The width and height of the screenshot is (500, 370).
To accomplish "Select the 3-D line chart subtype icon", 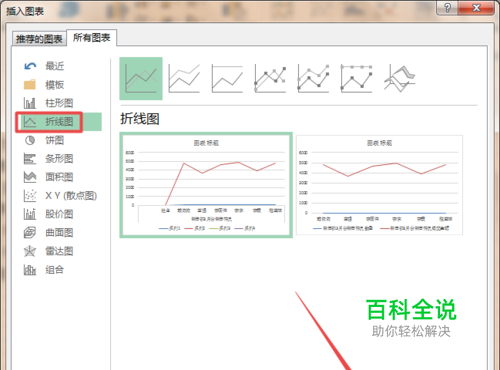I will pos(400,79).
